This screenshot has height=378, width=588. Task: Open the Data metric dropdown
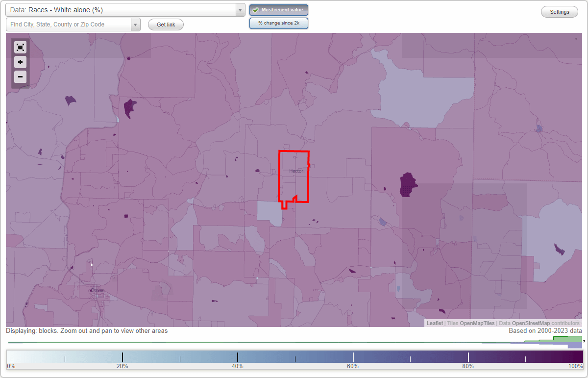[x=240, y=10]
